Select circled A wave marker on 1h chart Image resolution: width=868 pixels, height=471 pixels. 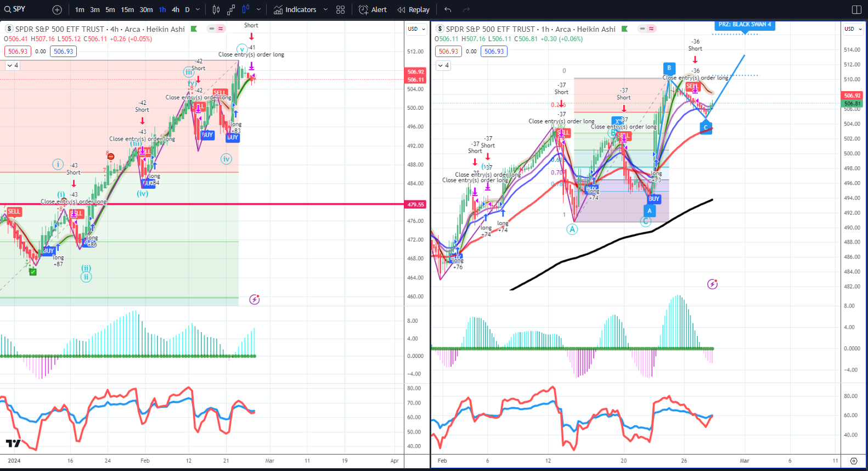pyautogui.click(x=572, y=229)
